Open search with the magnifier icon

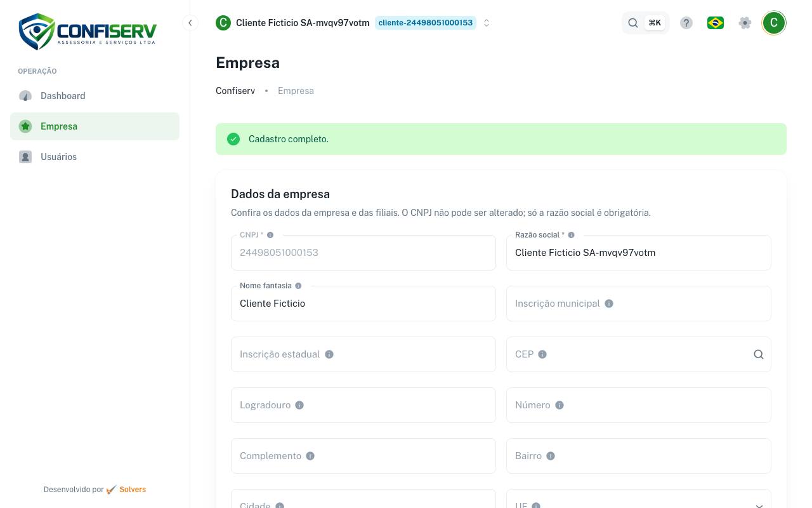(x=633, y=23)
